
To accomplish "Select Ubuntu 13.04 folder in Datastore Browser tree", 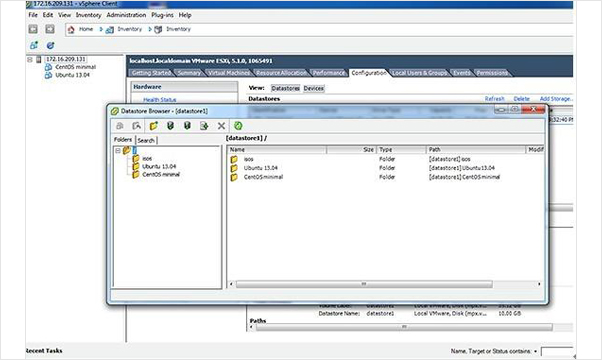I will (x=159, y=167).
